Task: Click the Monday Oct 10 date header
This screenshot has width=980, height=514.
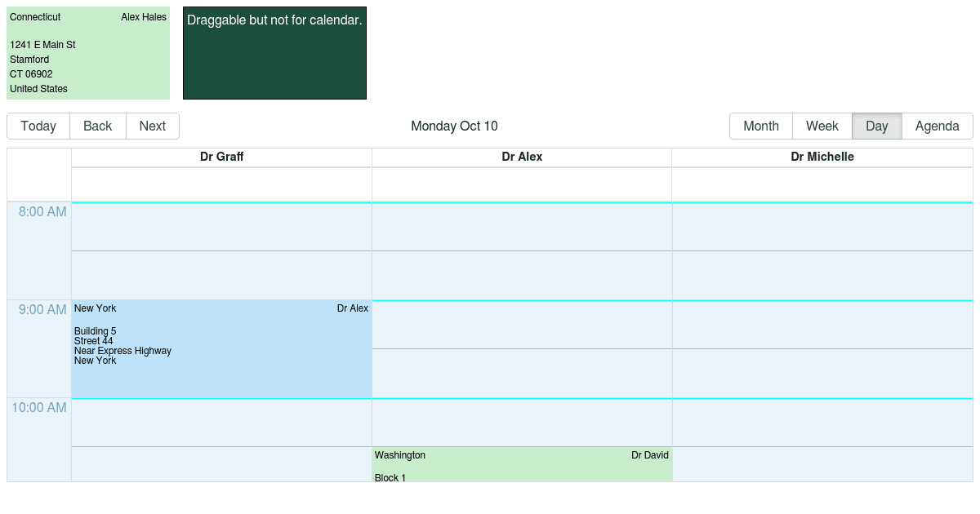Action: pos(454,126)
